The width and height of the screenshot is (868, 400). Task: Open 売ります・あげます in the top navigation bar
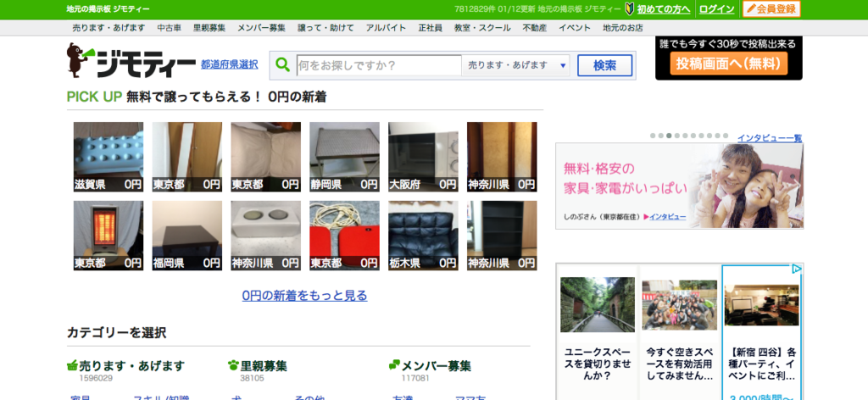point(108,28)
